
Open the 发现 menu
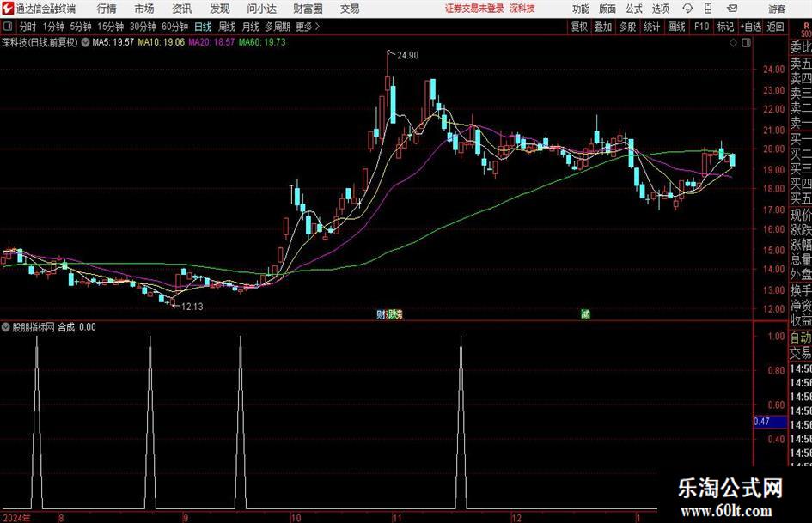click(x=220, y=9)
